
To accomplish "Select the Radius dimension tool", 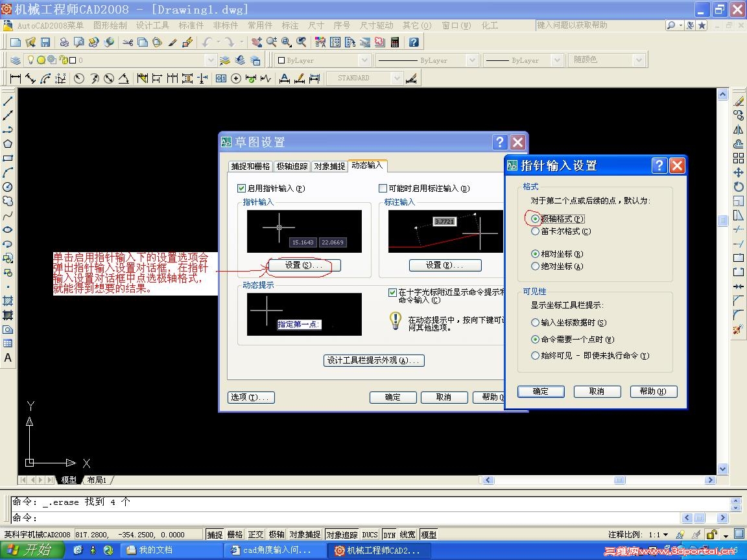I will click(79, 78).
